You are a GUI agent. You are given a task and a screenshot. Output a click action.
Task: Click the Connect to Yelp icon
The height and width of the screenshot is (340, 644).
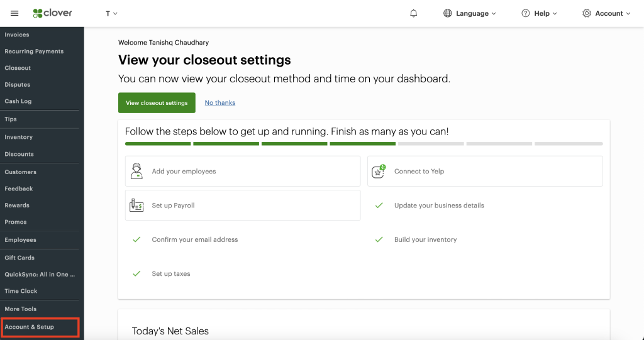point(379,171)
